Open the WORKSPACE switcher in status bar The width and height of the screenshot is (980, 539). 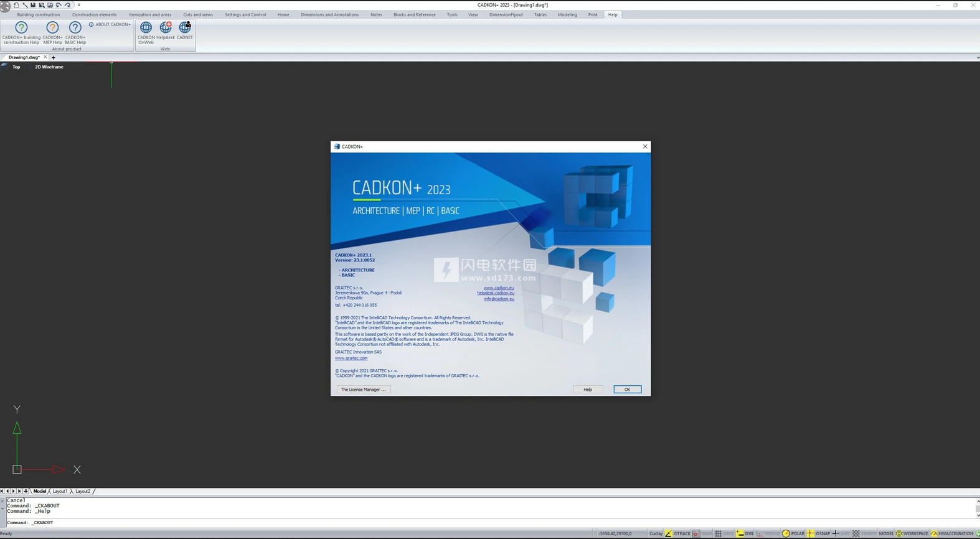[x=912, y=533]
